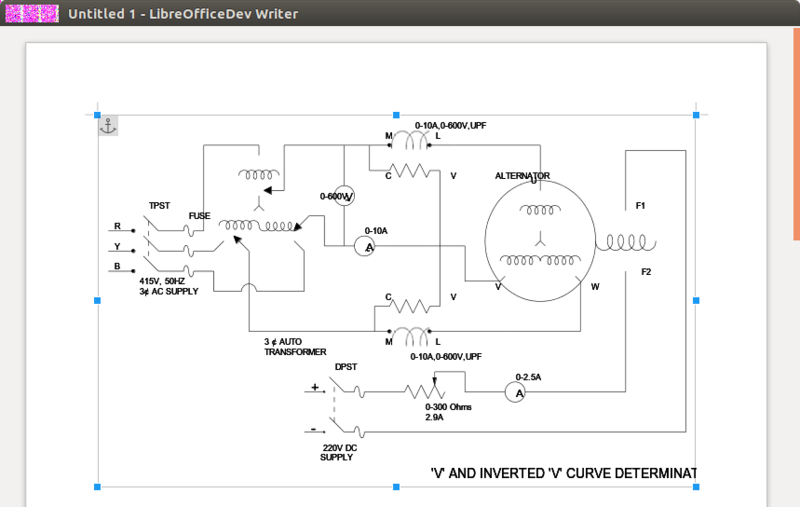Image resolution: width=800 pixels, height=507 pixels.
Task: Click the TPST switch label
Action: pos(159,206)
